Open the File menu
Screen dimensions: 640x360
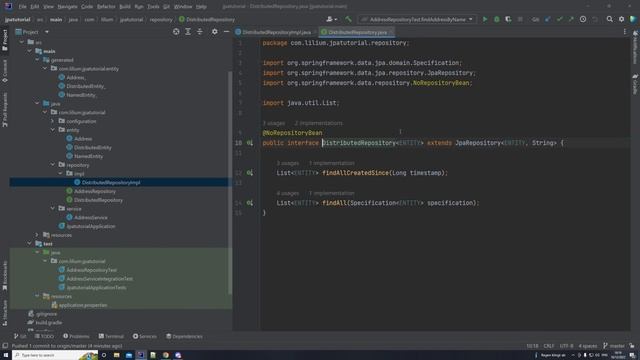tap(22, 7)
